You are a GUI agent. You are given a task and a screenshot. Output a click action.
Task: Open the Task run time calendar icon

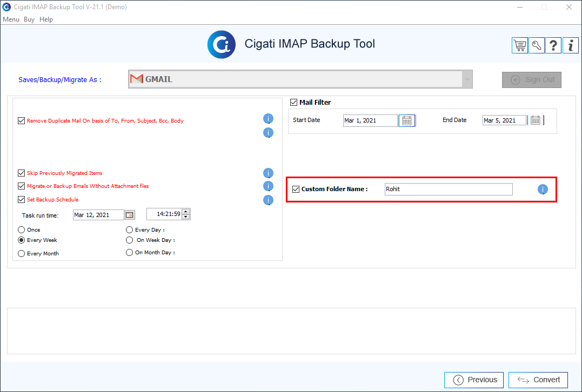(130, 215)
